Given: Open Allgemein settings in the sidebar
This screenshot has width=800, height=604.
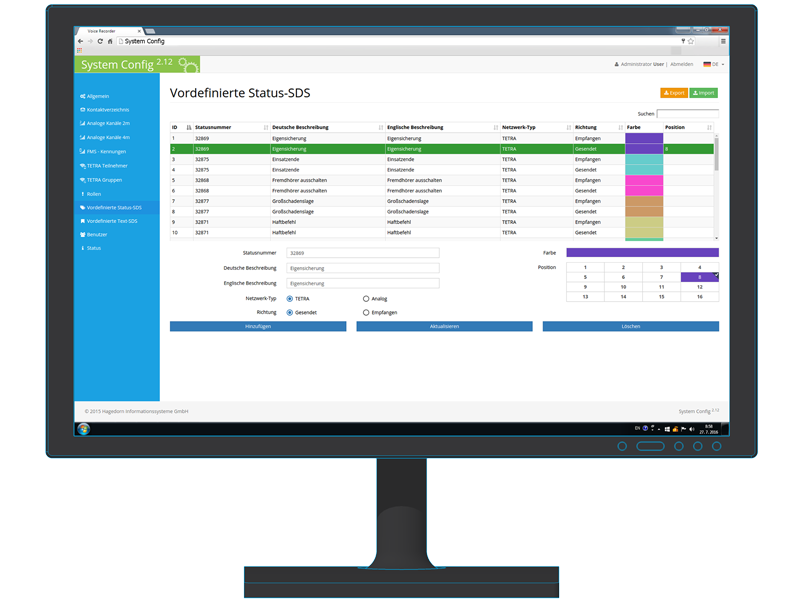Looking at the screenshot, I should 98,96.
